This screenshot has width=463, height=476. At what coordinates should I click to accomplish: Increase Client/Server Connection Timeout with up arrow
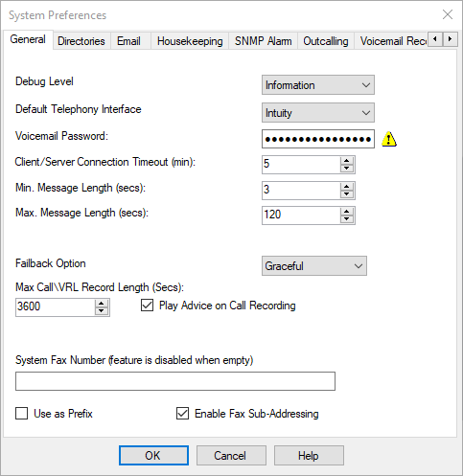(x=347, y=161)
